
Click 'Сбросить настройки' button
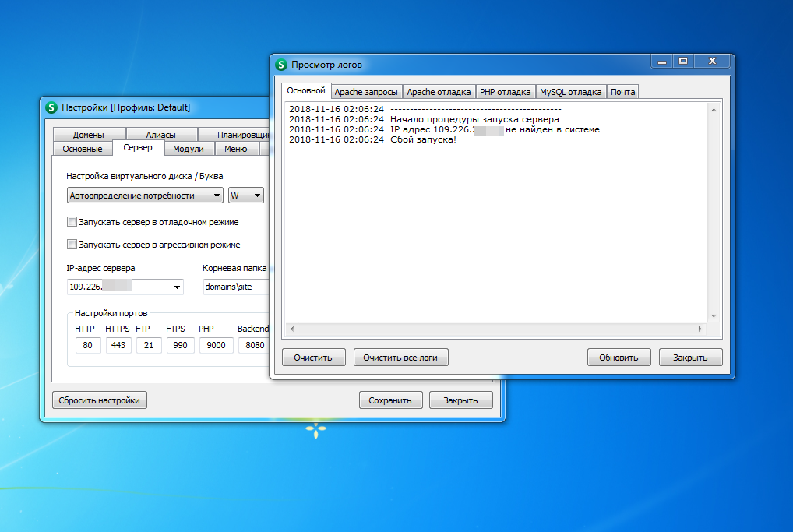point(100,400)
